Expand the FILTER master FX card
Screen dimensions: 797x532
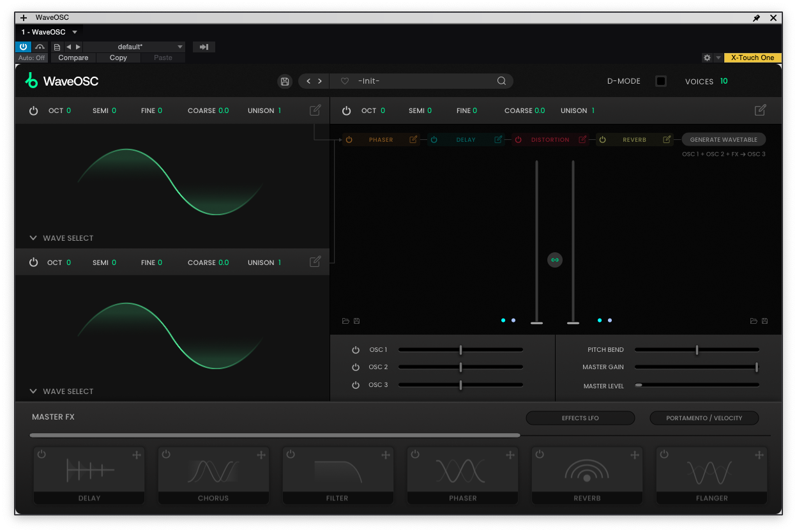[x=385, y=455]
